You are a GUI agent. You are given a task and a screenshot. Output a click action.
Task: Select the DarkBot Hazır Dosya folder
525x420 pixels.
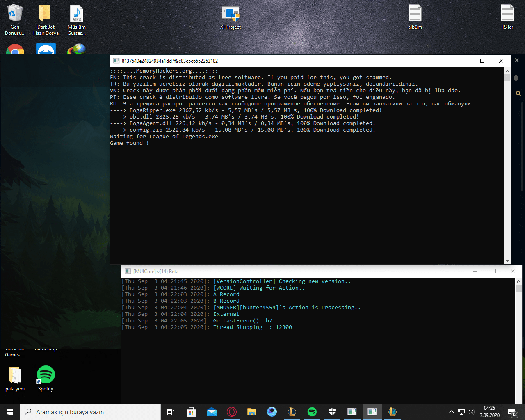click(46, 20)
